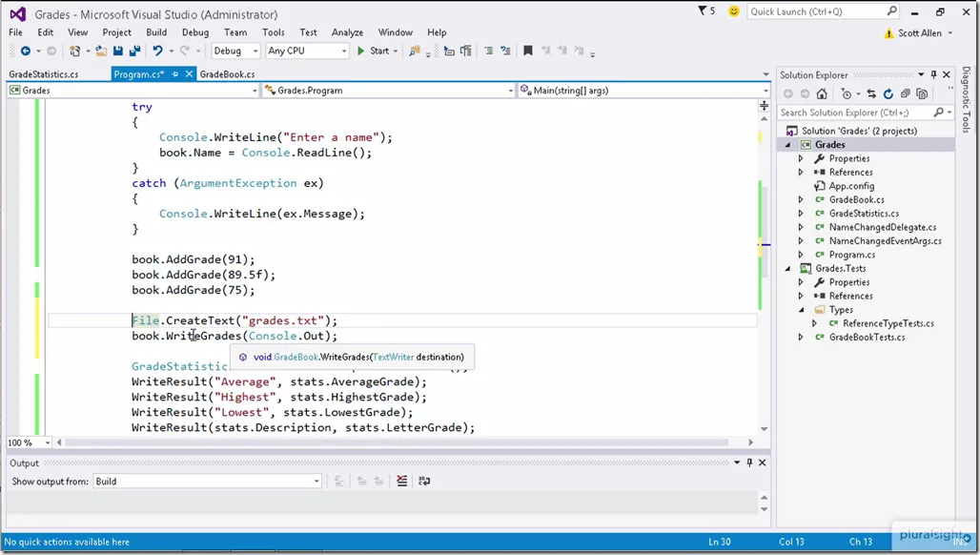
Task: Click the editor's horizontal scrollbar
Action: pos(397,442)
